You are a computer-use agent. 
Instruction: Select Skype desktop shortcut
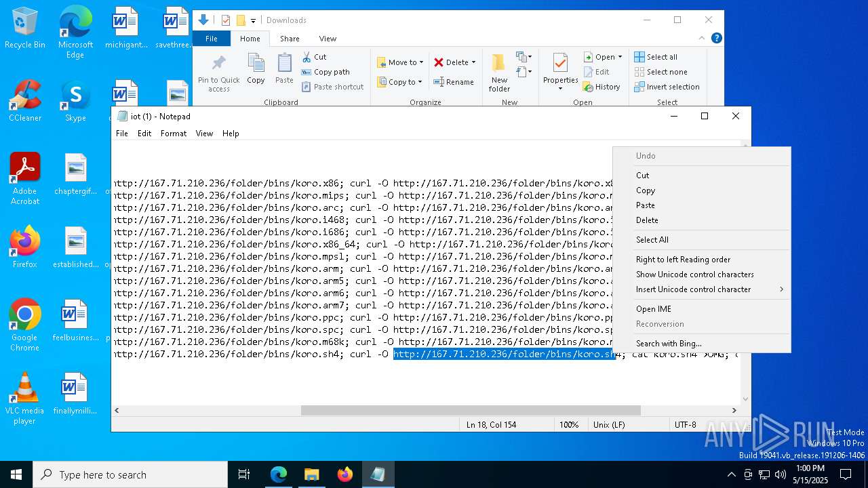coord(75,102)
